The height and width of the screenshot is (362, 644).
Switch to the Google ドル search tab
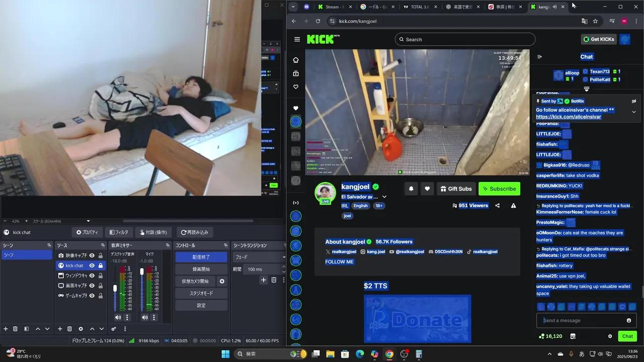(x=377, y=7)
